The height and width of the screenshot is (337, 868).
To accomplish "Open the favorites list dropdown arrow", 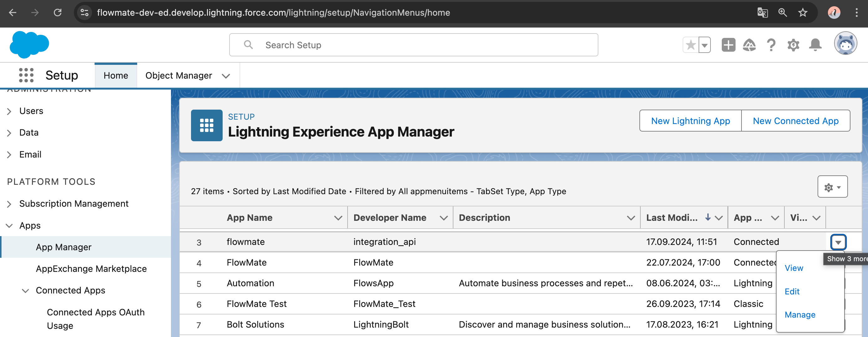I will [x=704, y=45].
